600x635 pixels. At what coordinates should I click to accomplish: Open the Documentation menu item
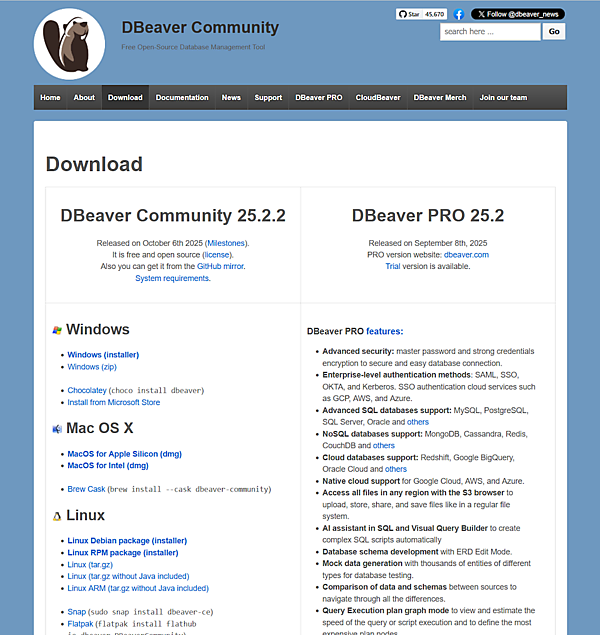pos(182,98)
